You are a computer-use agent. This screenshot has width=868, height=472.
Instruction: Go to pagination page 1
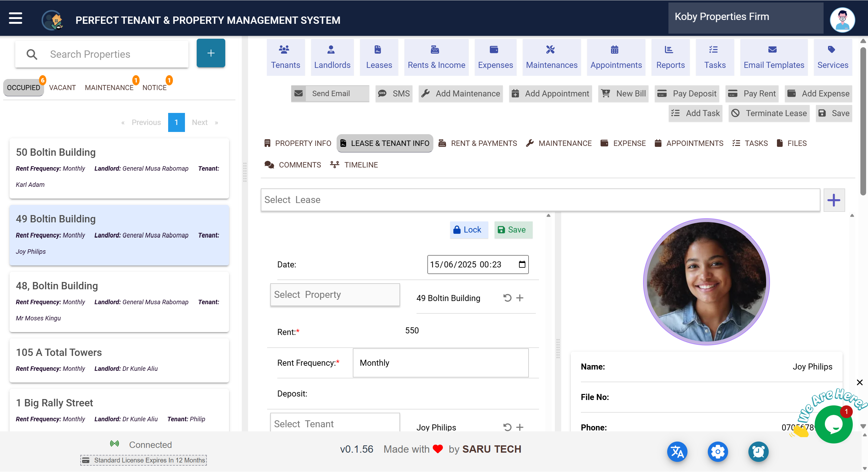point(176,122)
